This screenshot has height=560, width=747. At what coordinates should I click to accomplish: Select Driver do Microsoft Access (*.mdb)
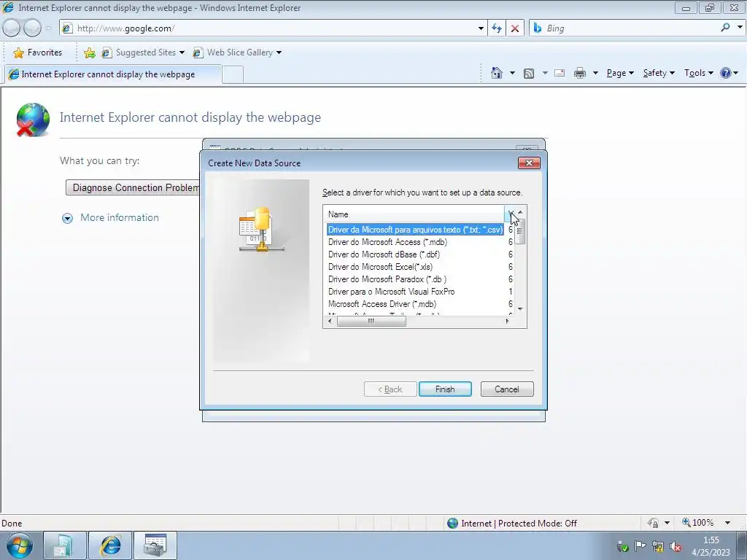(x=387, y=242)
